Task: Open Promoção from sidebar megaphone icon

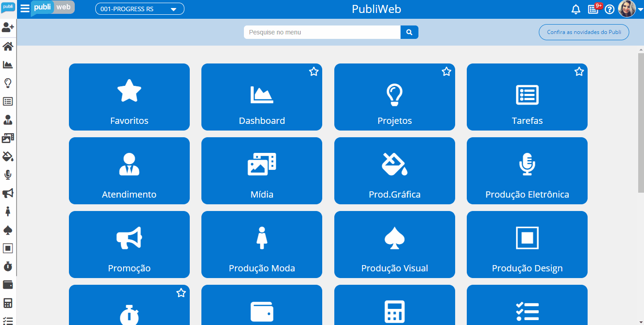Action: tap(8, 193)
